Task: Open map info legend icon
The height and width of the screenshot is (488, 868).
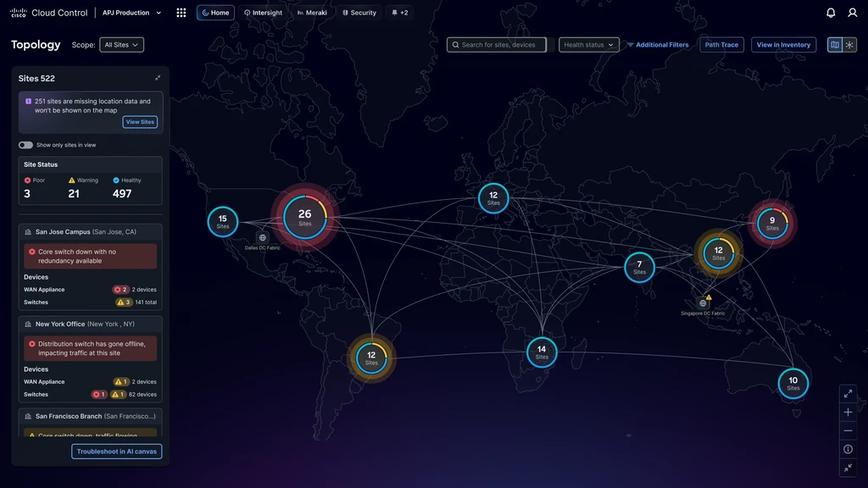Action: tap(848, 449)
